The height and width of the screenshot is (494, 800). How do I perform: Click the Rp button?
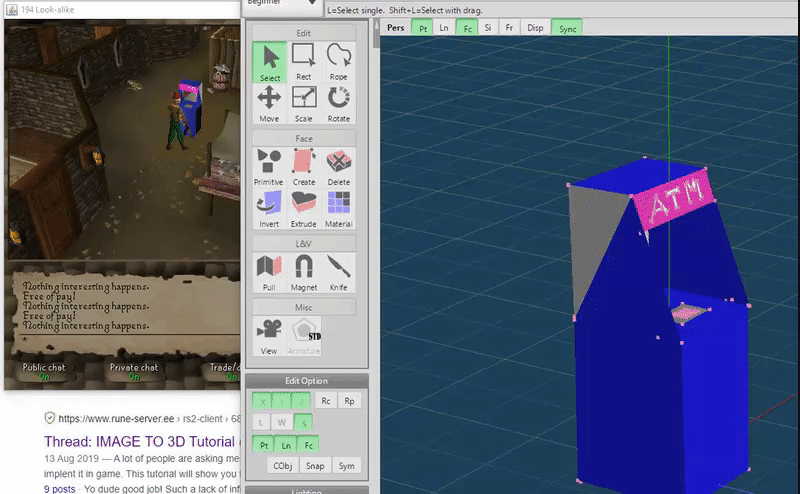tap(349, 401)
